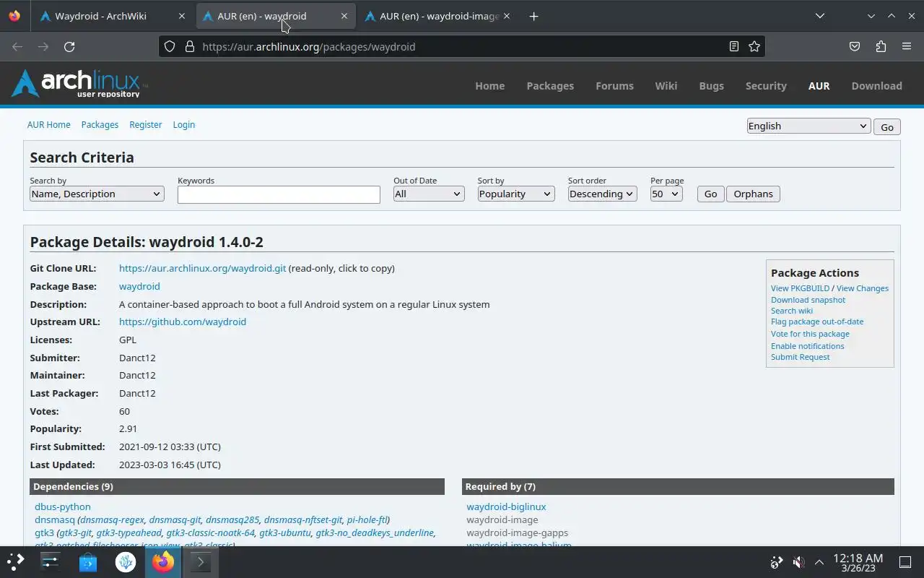
Task: Click View Changes link
Action: click(862, 288)
